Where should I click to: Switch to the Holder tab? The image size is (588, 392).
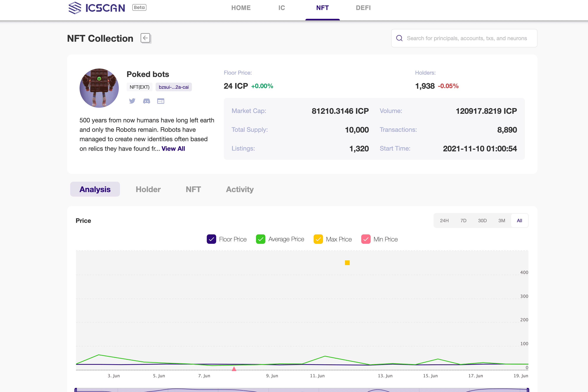point(148,189)
